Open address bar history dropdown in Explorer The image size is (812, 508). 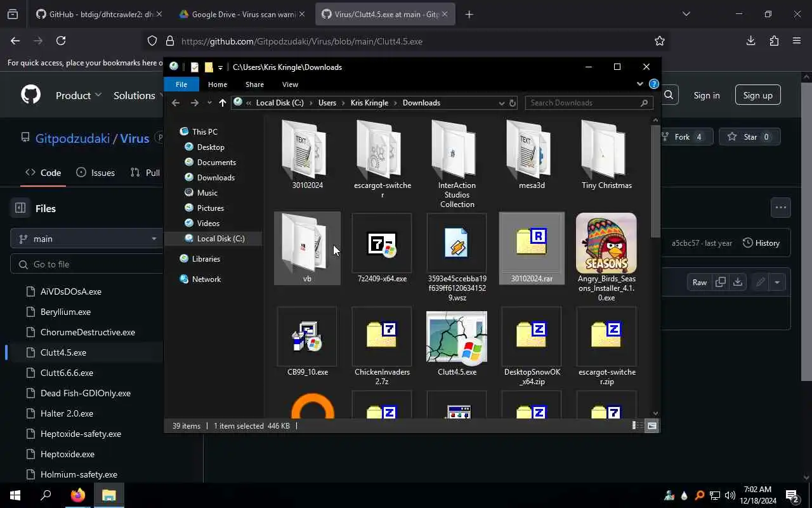point(501,103)
